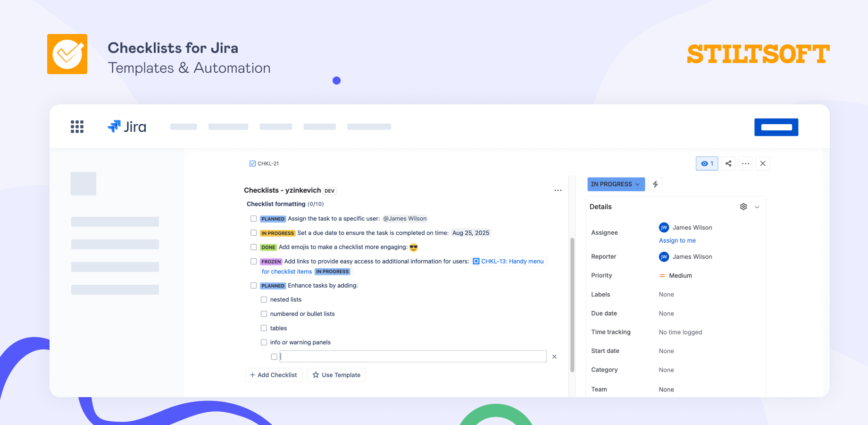Click the X to remove the new checklist item
The width and height of the screenshot is (868, 425).
(x=554, y=357)
